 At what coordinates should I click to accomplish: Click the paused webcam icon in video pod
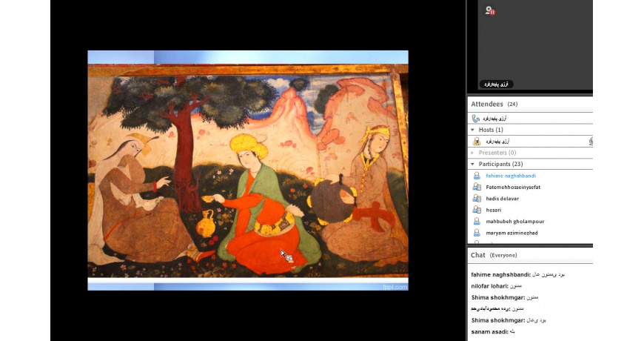click(489, 10)
